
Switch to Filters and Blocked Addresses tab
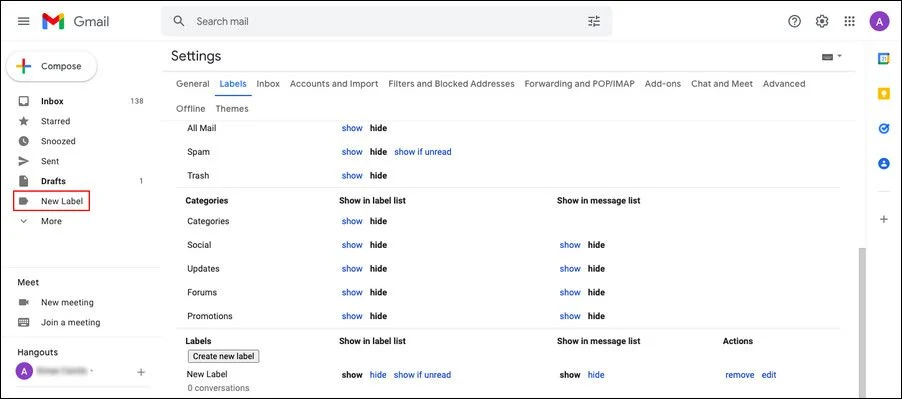click(452, 84)
